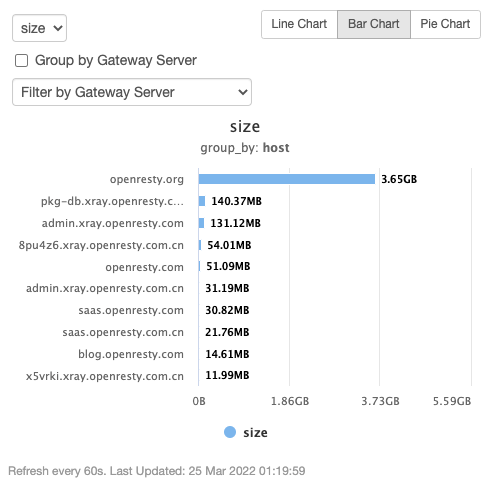
Task: Switch to the Line Chart view
Action: click(299, 24)
